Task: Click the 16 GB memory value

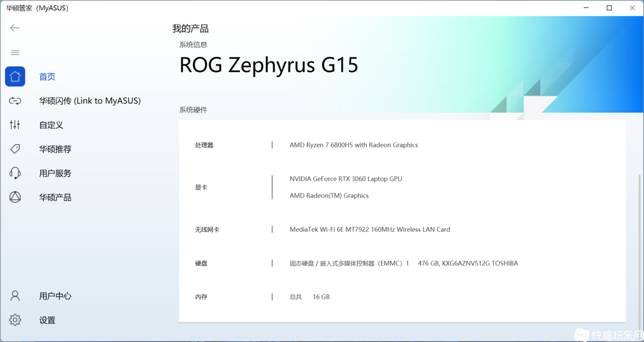Action: [x=321, y=297]
